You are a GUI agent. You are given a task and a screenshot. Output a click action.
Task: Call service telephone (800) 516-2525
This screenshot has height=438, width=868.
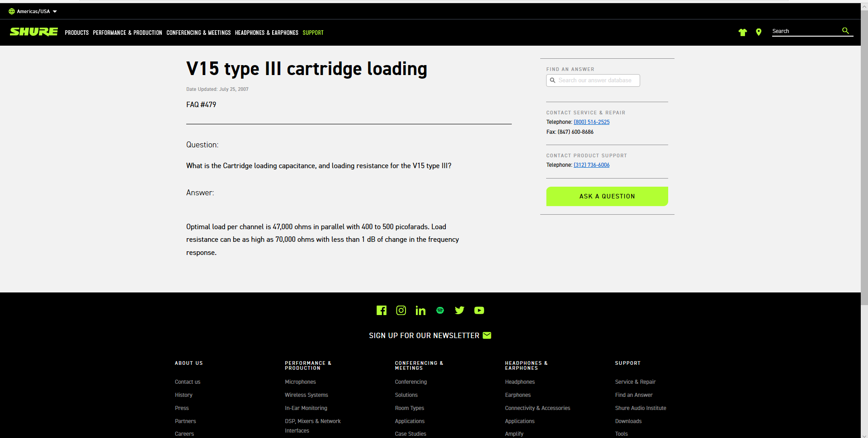[592, 122]
